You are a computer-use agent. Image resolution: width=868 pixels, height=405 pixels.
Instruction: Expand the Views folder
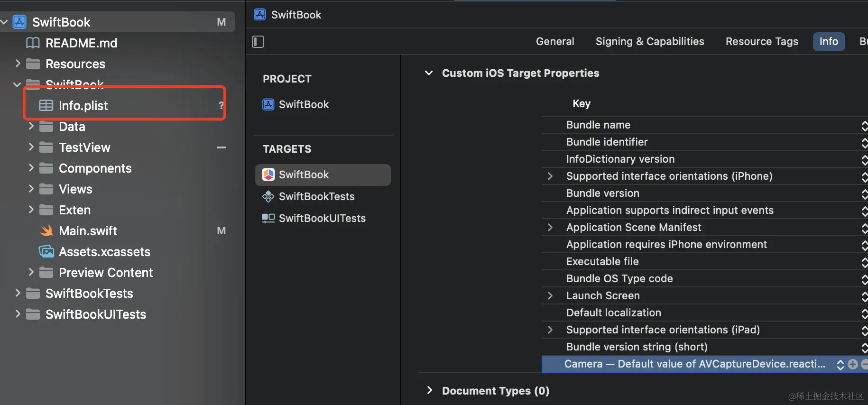tap(31, 188)
